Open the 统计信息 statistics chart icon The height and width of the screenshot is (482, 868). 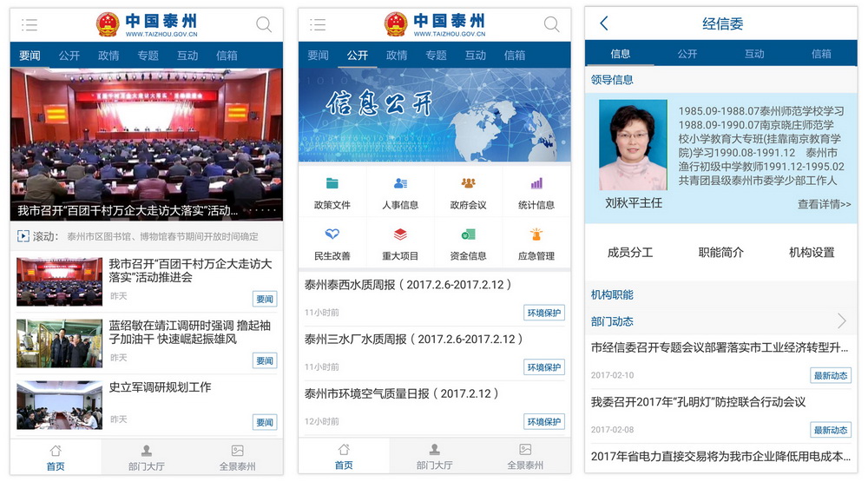[x=536, y=184]
